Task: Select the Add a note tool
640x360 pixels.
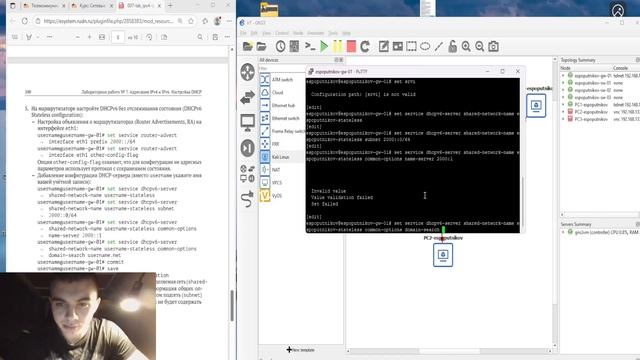Action: tap(383, 47)
